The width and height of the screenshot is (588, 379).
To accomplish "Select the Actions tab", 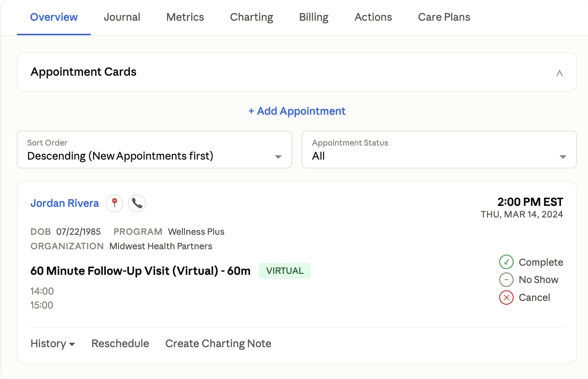I will point(373,17).
